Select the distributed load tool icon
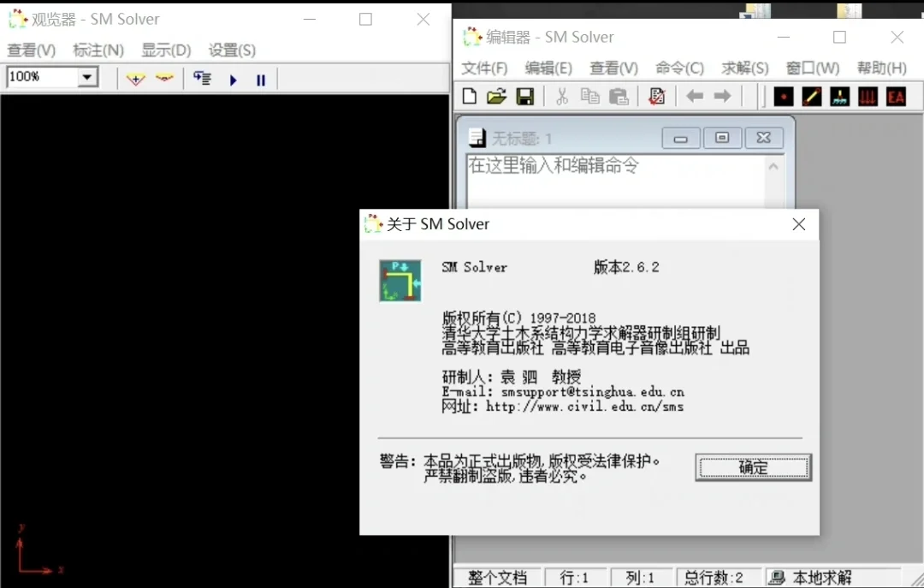The image size is (924, 588). click(868, 96)
